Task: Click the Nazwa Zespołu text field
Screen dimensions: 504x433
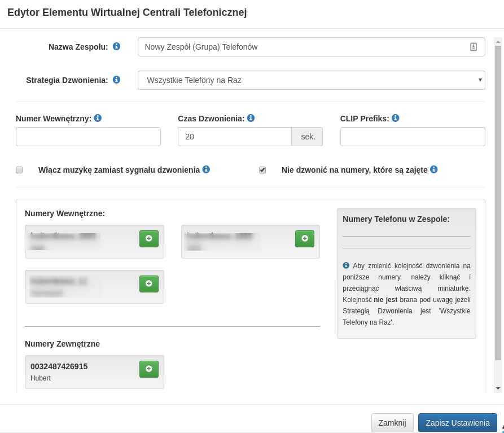Action: pos(305,47)
